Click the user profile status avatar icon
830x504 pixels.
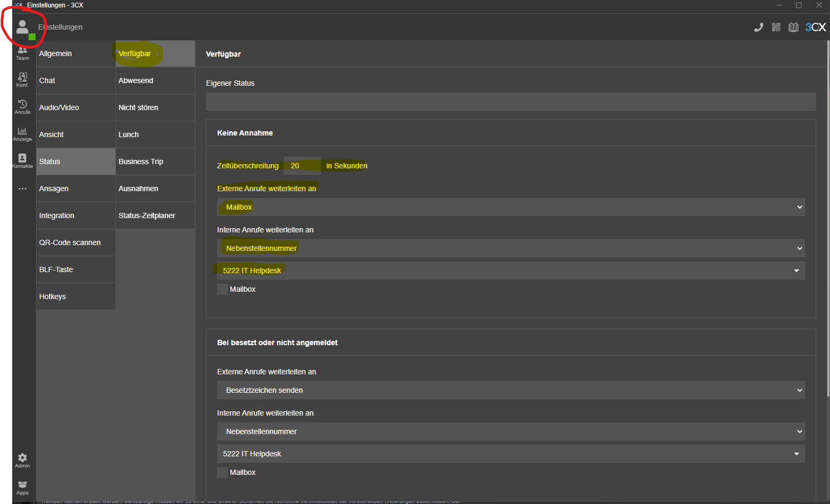click(x=23, y=28)
